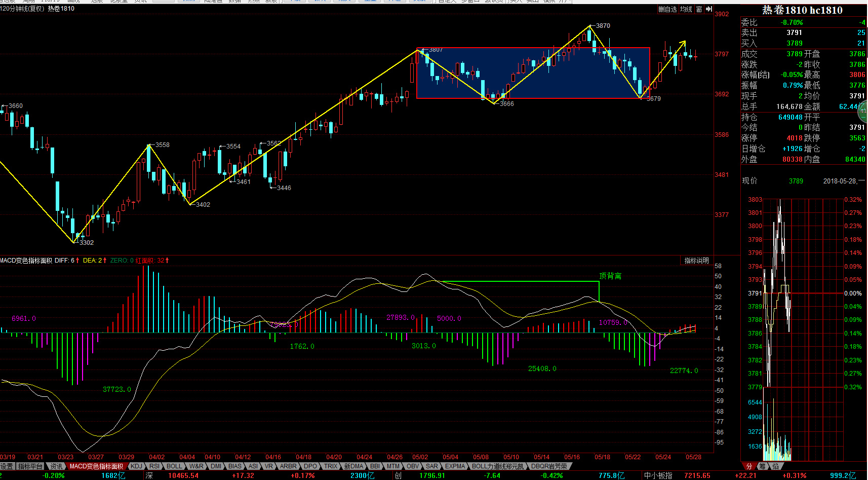
Task: Click the 删自选 button
Action: point(667,9)
